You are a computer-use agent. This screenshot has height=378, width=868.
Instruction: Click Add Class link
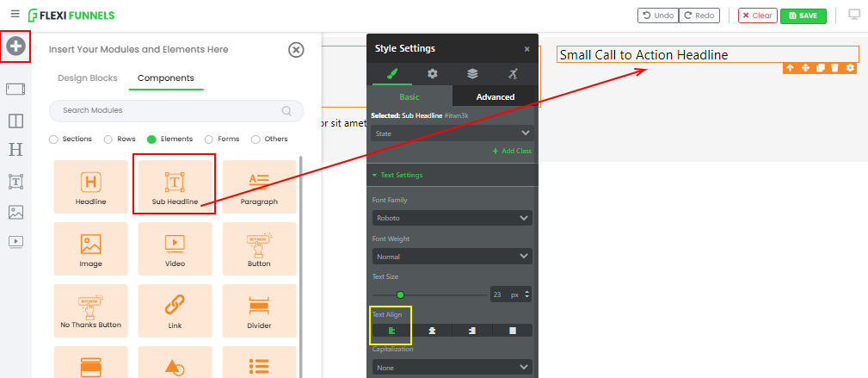512,151
